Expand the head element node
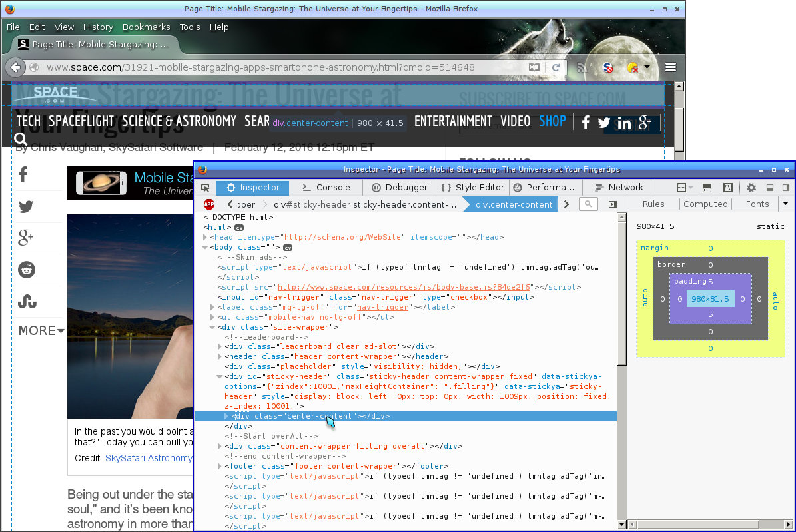796x532 pixels. pos(205,237)
